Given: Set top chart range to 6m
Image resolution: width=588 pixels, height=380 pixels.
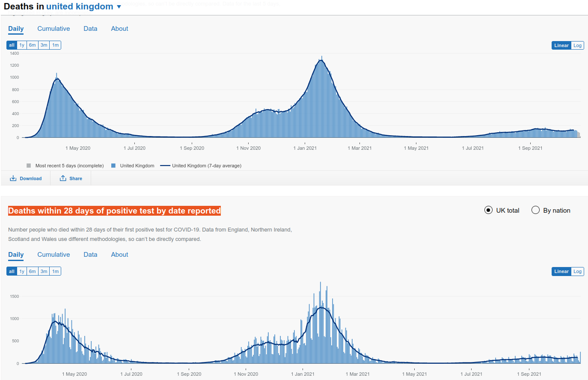Looking at the screenshot, I should (x=33, y=45).
